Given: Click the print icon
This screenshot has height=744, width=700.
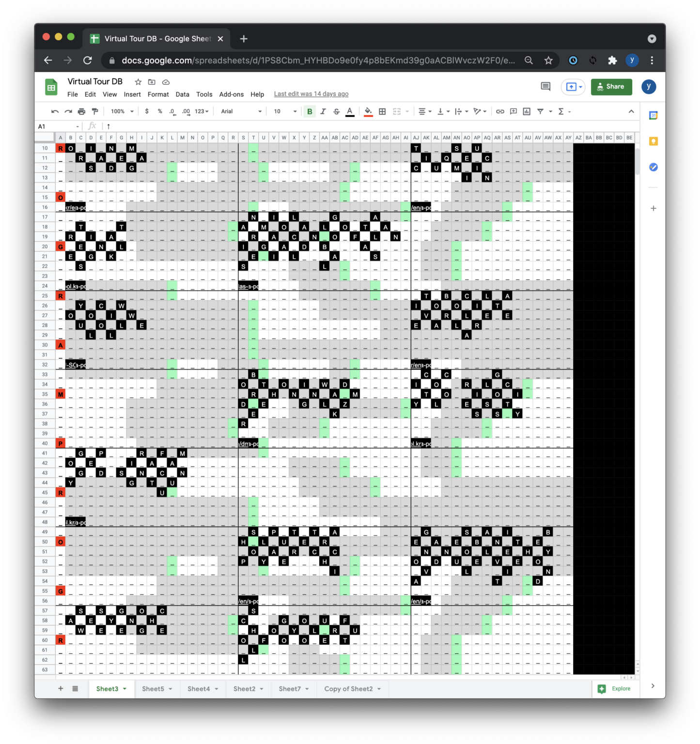Looking at the screenshot, I should tap(81, 111).
